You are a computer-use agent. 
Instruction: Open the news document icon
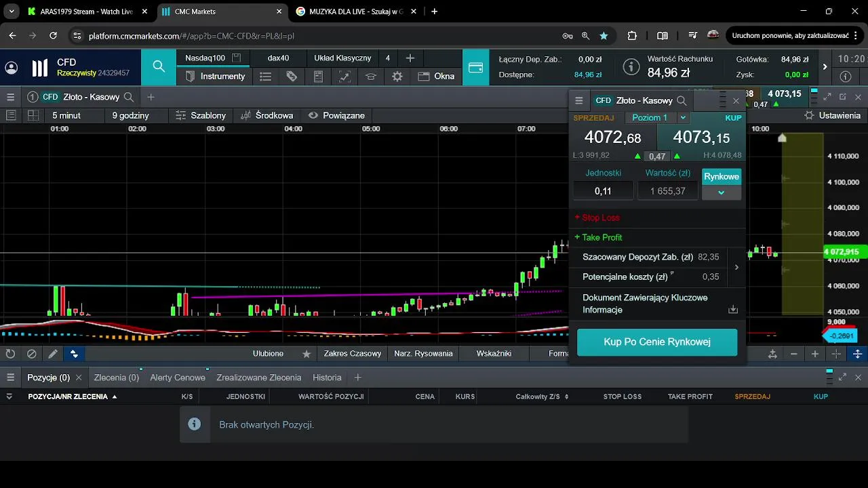(318, 77)
